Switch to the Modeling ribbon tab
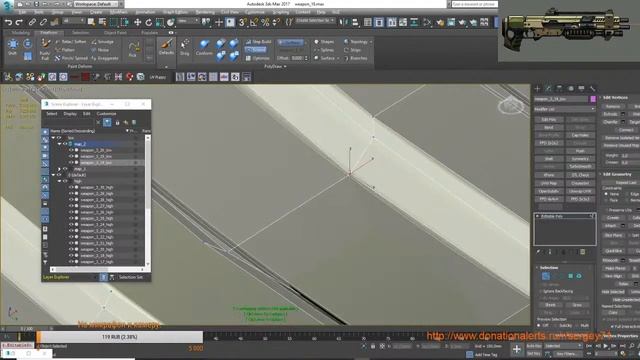Image resolution: width=640 pixels, height=360 pixels. tap(20, 33)
